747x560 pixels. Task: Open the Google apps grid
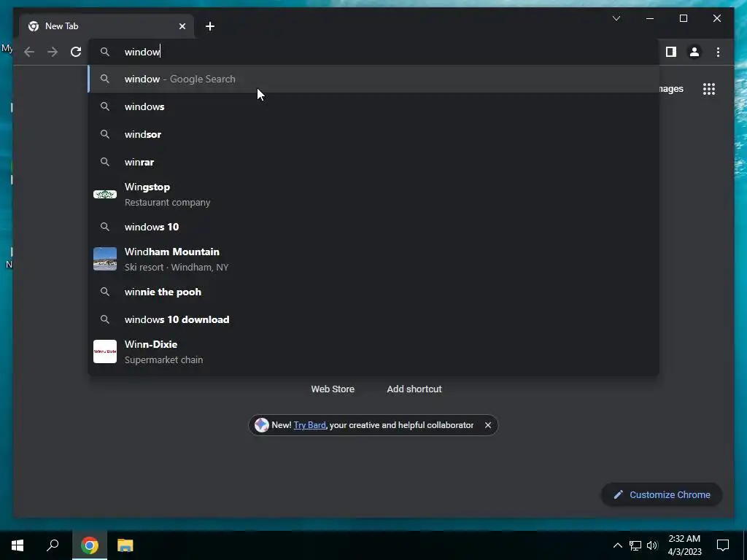[709, 88]
